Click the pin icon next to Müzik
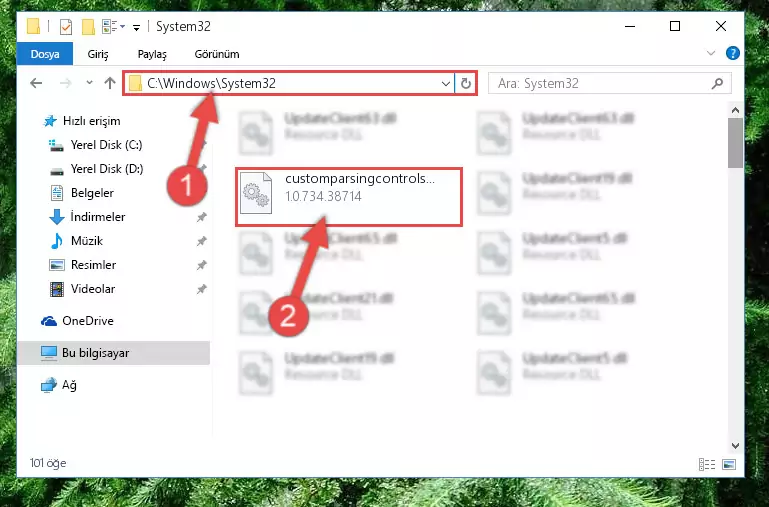This screenshot has width=769, height=507. 202,241
